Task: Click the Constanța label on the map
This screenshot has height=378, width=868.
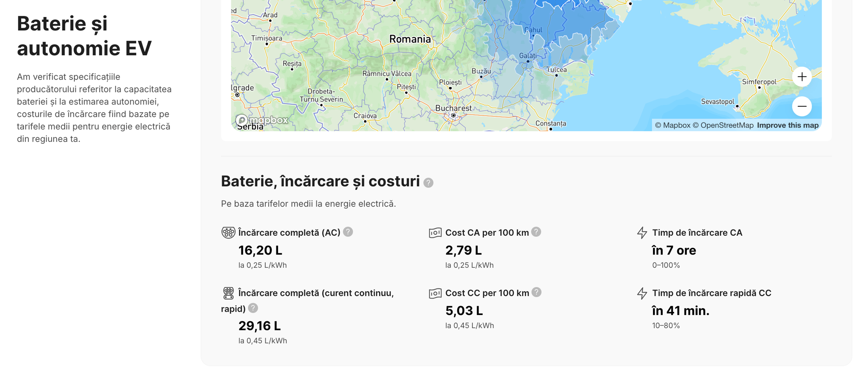Action: (x=551, y=124)
